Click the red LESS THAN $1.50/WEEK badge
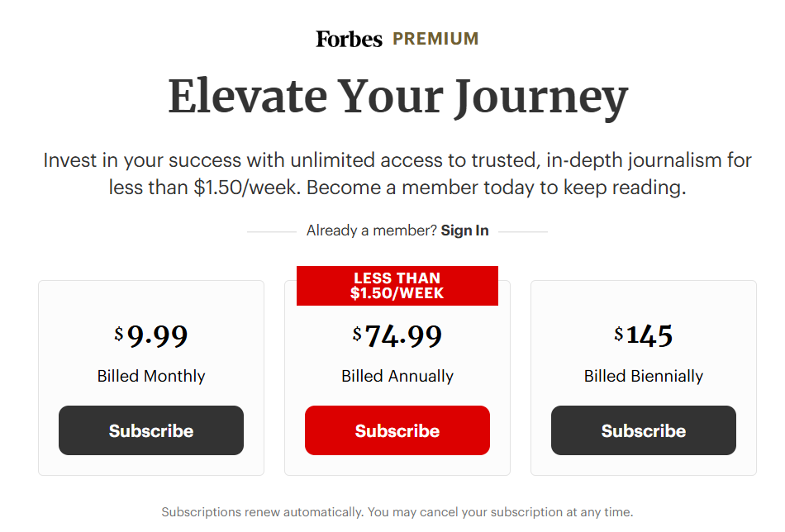Screen dimensions: 785x532 pyautogui.click(x=397, y=286)
